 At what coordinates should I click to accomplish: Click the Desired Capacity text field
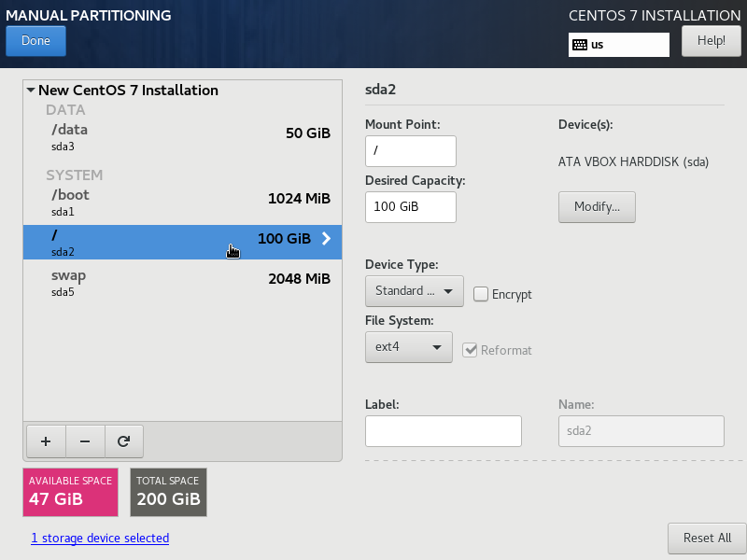(x=410, y=207)
